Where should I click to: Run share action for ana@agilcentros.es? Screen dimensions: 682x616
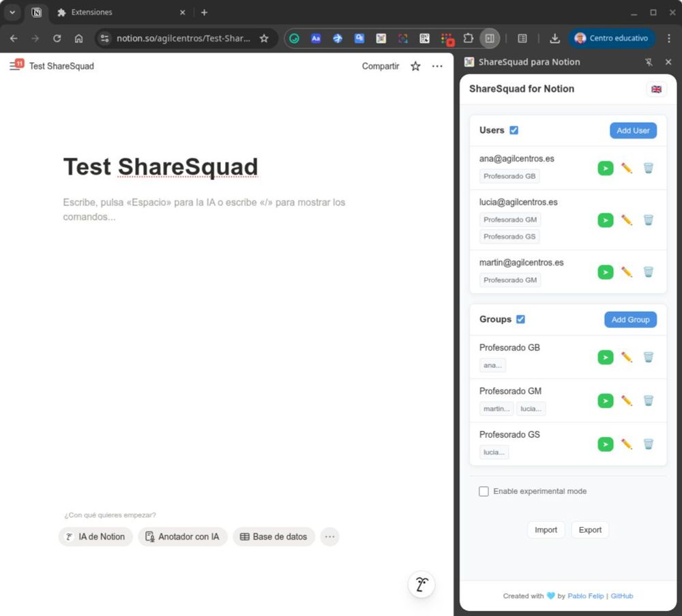click(x=606, y=168)
